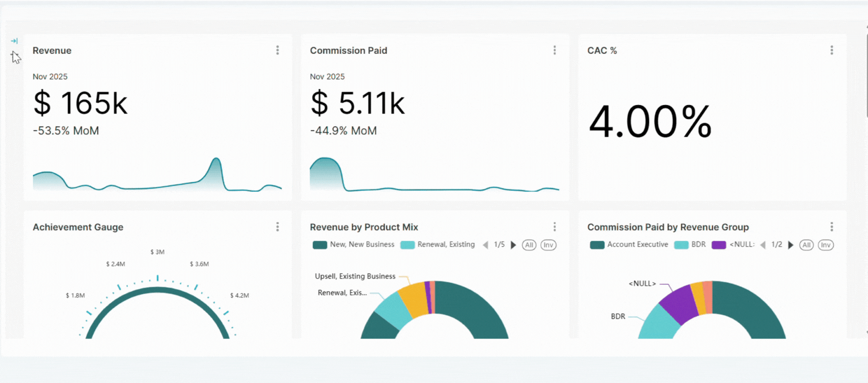Click the Commission Paid sparkline chart
The image size is (868, 383).
pos(434,175)
